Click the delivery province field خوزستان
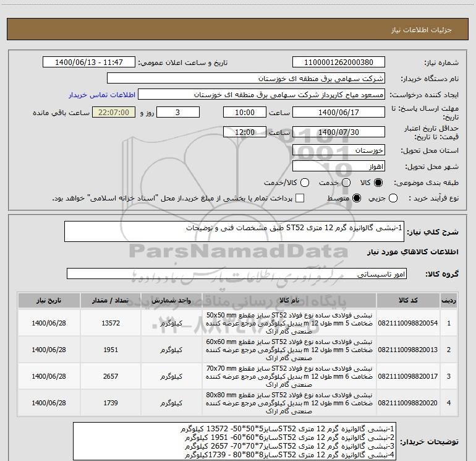This screenshot has width=476, height=461. pyautogui.click(x=338, y=150)
